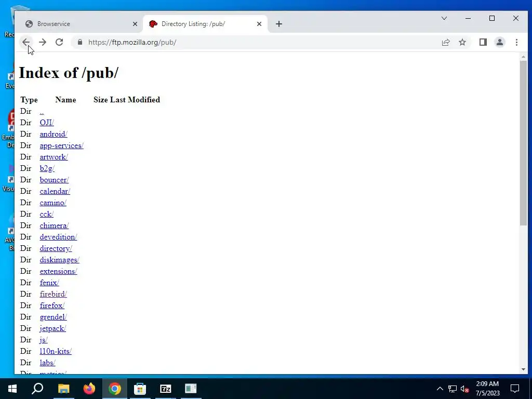
Task: Open the grendel/ directory
Action: tap(54, 317)
